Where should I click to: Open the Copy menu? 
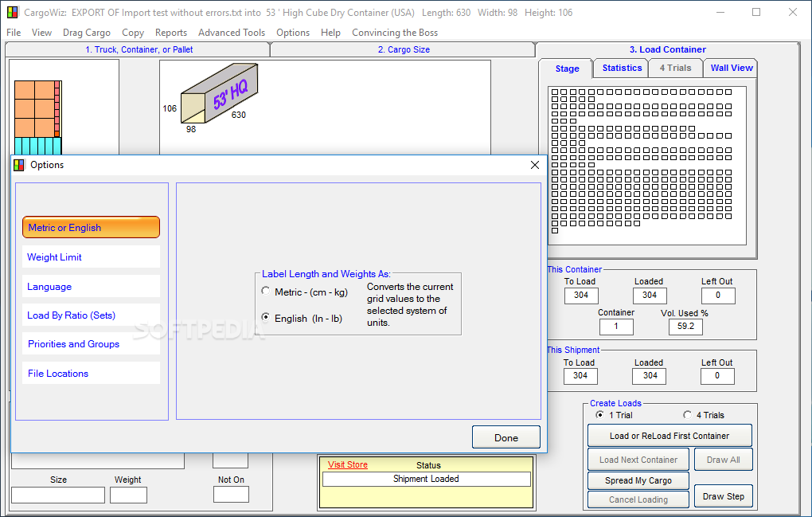tap(133, 32)
